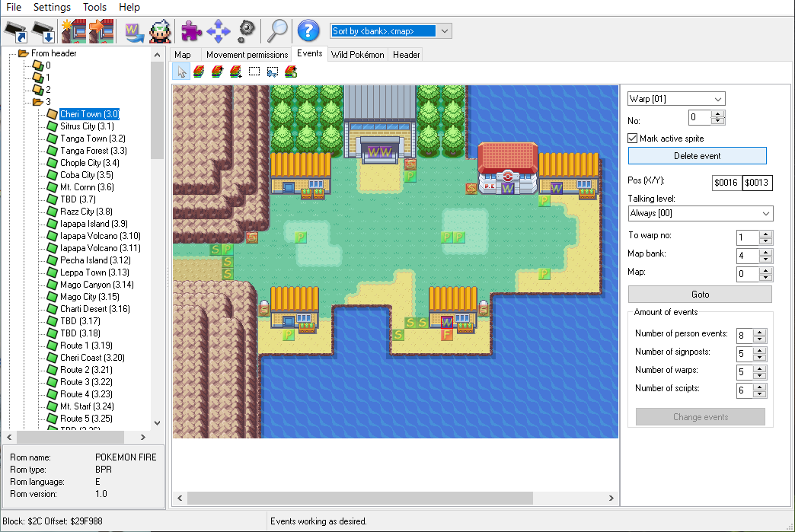Open the Settings menu
Viewport: 795px width, 532px height.
52,7
